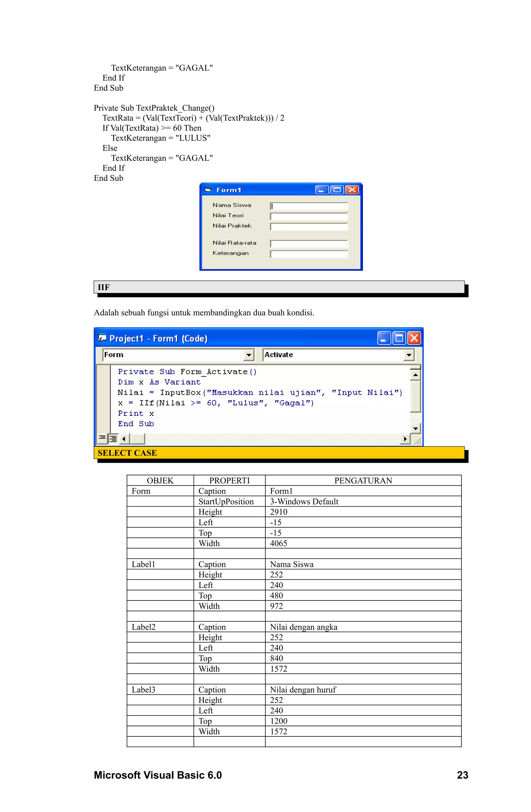Image resolution: width=531 pixels, height=812 pixels.
Task: Click the Nilai Praktek text box
Action: [x=309, y=227]
